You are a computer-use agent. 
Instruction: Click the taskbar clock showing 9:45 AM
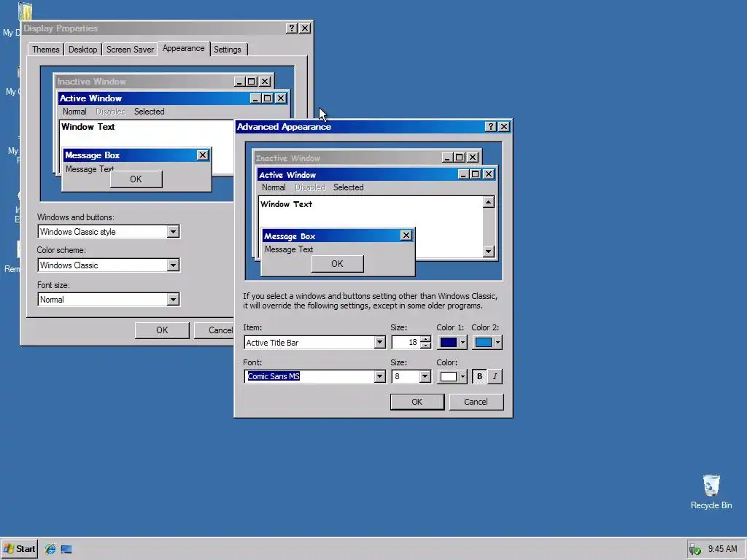tap(722, 549)
